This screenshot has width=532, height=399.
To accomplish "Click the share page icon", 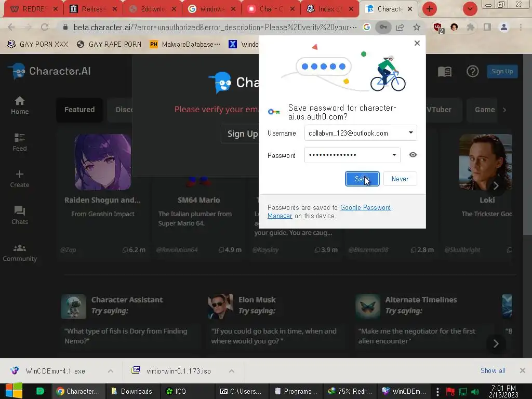I will pos(400,27).
